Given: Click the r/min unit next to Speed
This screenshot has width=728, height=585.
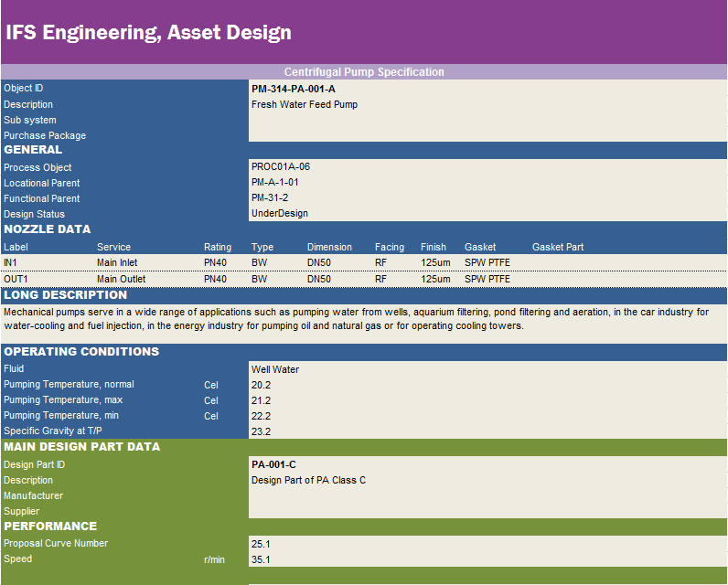Looking at the screenshot, I should 214,559.
